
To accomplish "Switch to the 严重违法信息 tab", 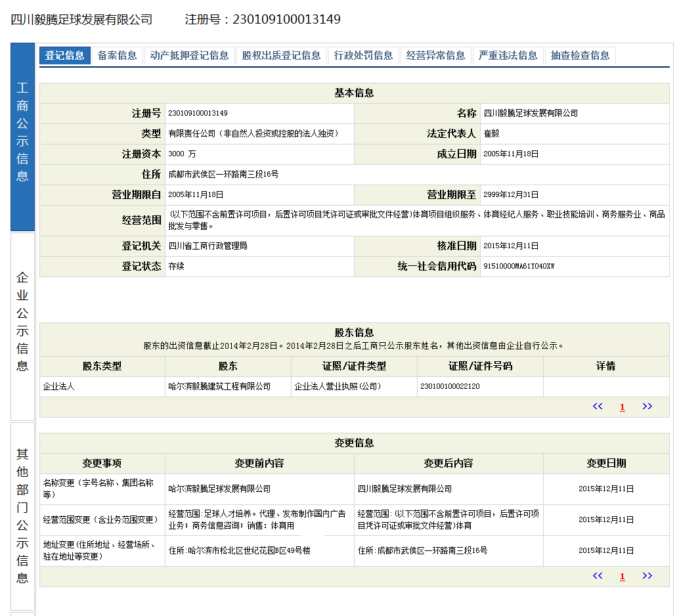I will [x=508, y=55].
